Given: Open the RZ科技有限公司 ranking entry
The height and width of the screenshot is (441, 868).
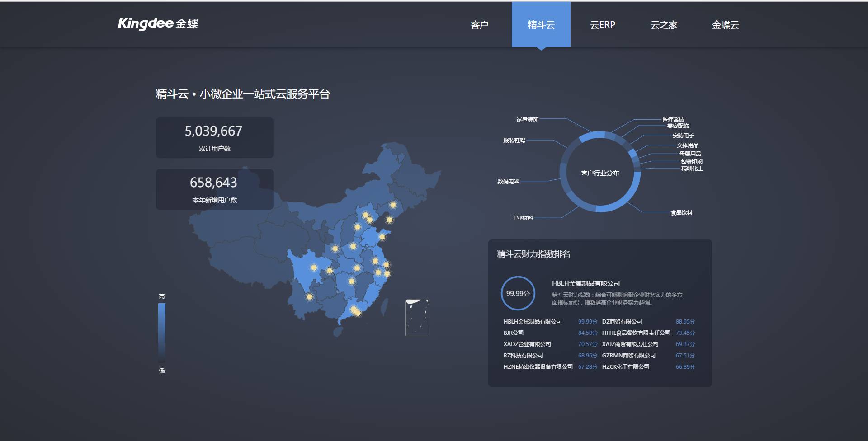Looking at the screenshot, I should [x=524, y=356].
